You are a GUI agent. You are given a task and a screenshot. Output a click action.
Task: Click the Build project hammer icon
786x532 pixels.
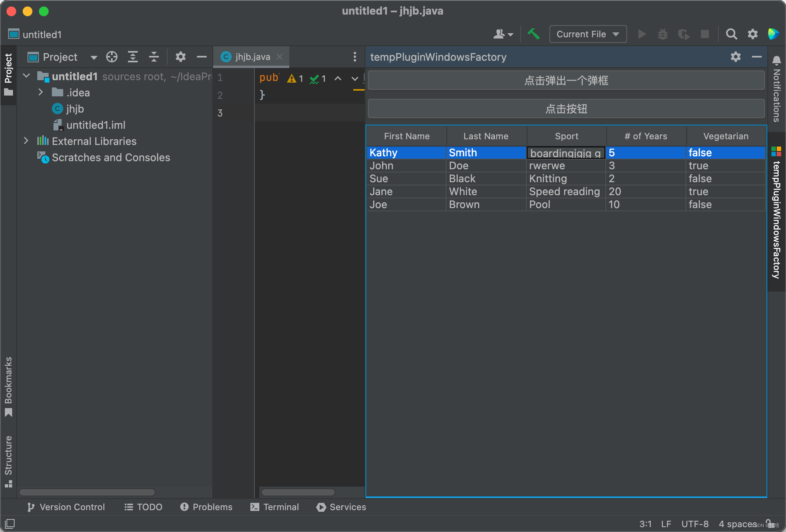[534, 34]
